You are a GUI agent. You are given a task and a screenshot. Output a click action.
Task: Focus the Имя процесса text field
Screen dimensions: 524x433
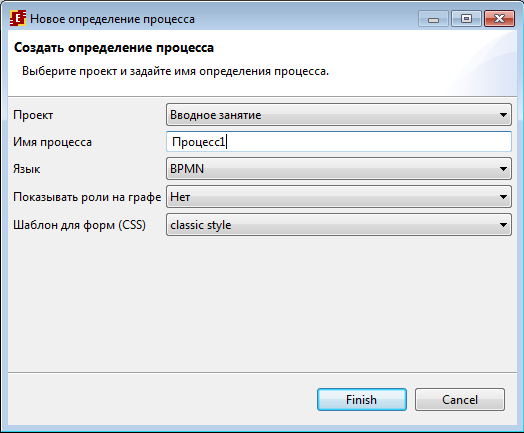(x=339, y=142)
